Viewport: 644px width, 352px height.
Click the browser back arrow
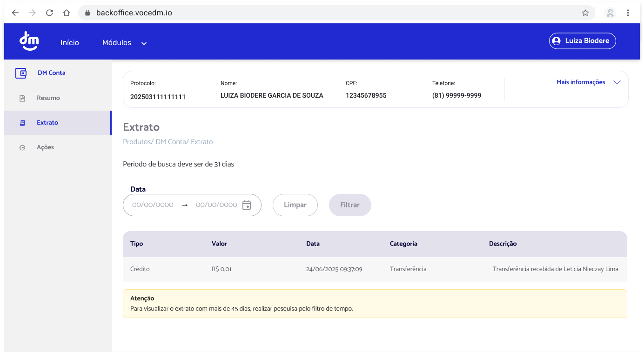(15, 13)
